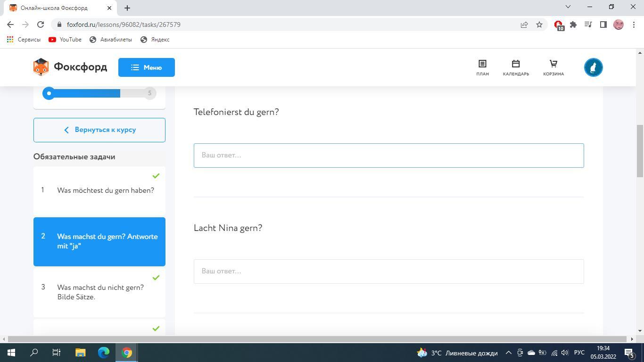Image resolution: width=644 pixels, height=362 pixels.
Task: Open Chrome from taskbar
Action: click(x=127, y=353)
